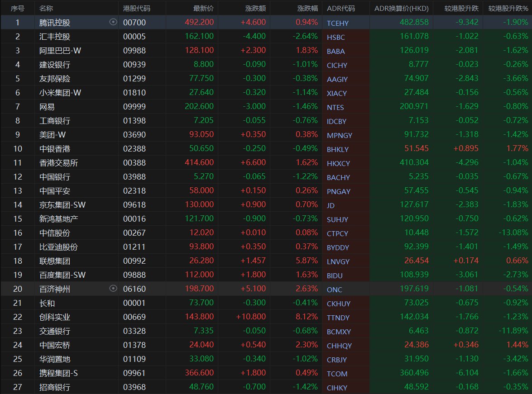Select the 中银香港 stock name
This screenshot has width=532, height=394.
(x=55, y=148)
